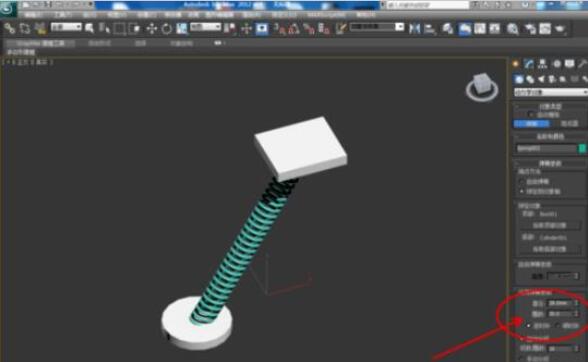Click the Pick Top Object button
The width and height of the screenshot is (588, 362).
550,225
